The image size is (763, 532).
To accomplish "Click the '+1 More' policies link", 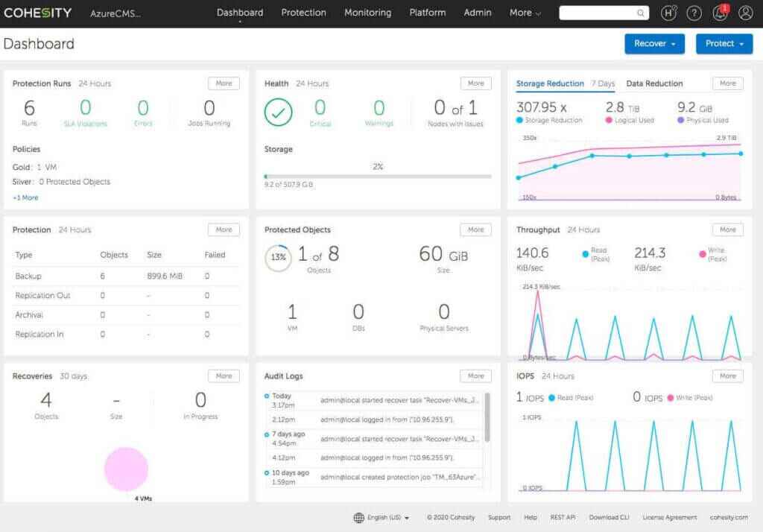I will coord(25,197).
